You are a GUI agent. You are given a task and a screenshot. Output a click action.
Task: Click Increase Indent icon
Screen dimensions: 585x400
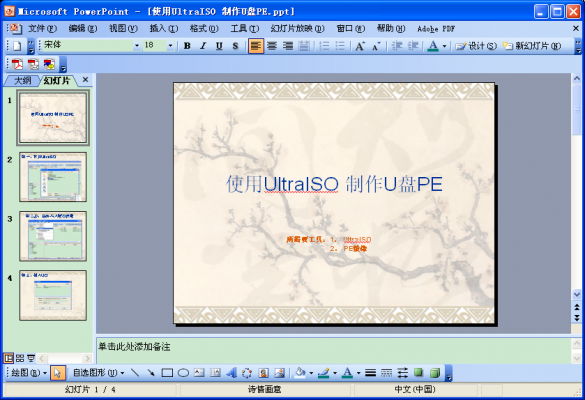(x=413, y=46)
